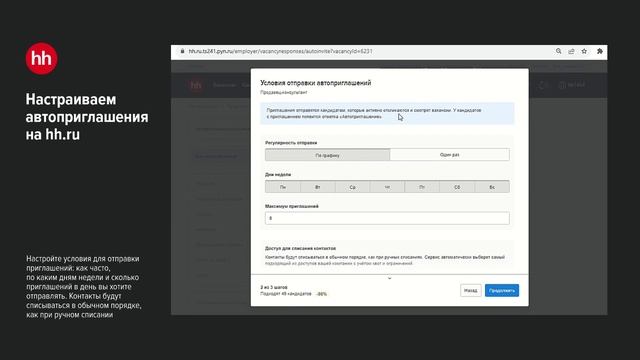Open browser zoom magnifier icon
The width and height of the screenshot is (640, 360).
click(558, 51)
